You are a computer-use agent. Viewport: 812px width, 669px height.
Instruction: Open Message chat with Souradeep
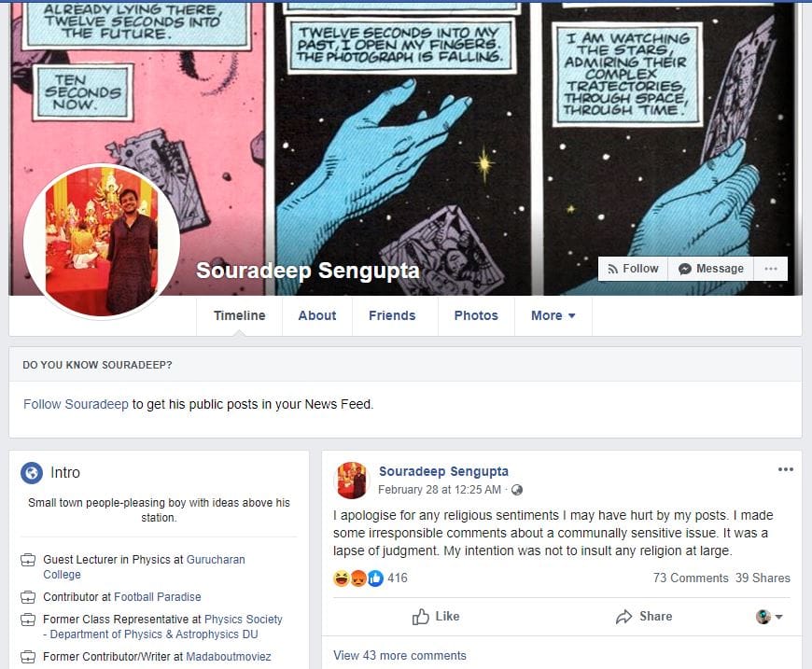pos(710,269)
